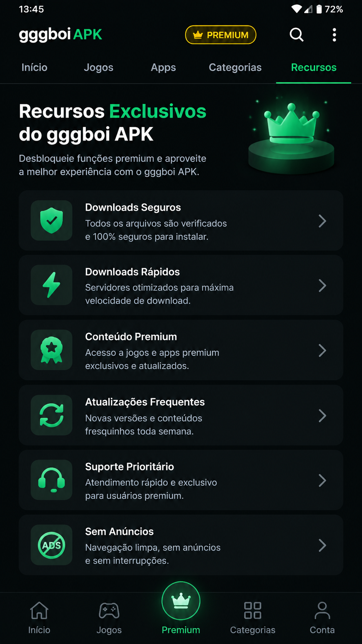Open the three-dot overflow menu
The height and width of the screenshot is (644, 362).
click(x=334, y=35)
